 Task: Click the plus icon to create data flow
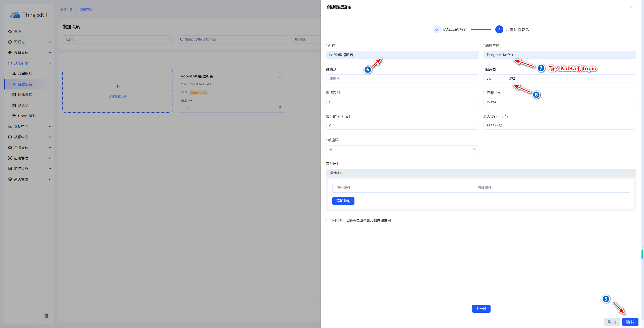[117, 86]
